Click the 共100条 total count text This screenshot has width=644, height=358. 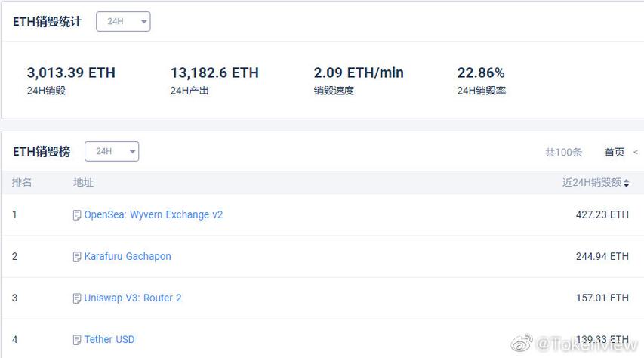[x=563, y=152]
